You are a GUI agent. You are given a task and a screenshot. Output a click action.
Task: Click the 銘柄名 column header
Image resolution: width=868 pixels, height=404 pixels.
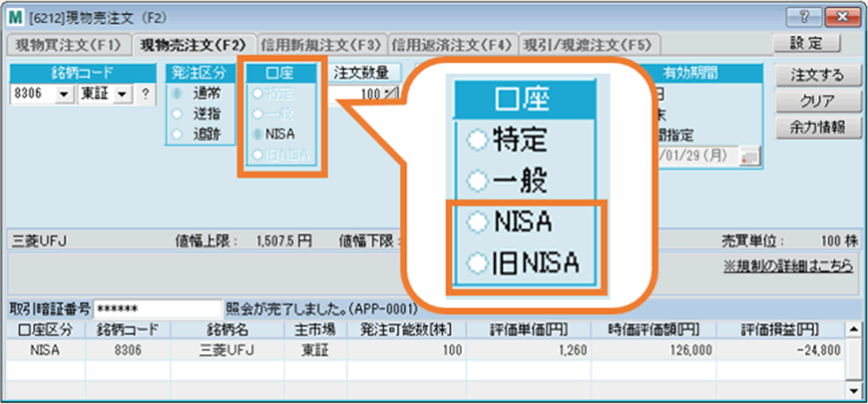[x=227, y=330]
